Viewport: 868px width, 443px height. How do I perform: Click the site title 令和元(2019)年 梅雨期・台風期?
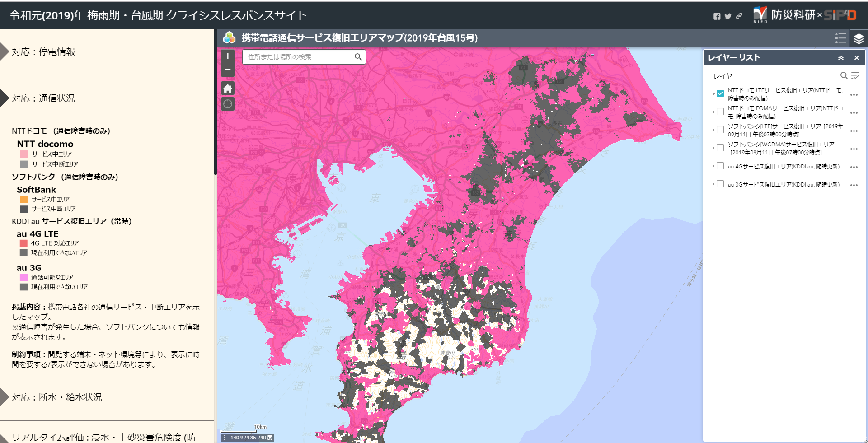tap(158, 15)
